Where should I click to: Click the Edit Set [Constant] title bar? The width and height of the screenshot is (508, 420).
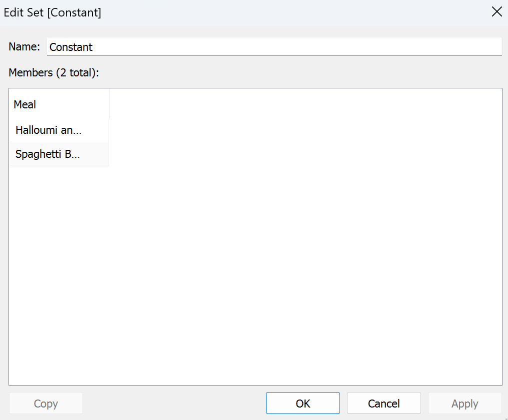pyautogui.click(x=200, y=12)
